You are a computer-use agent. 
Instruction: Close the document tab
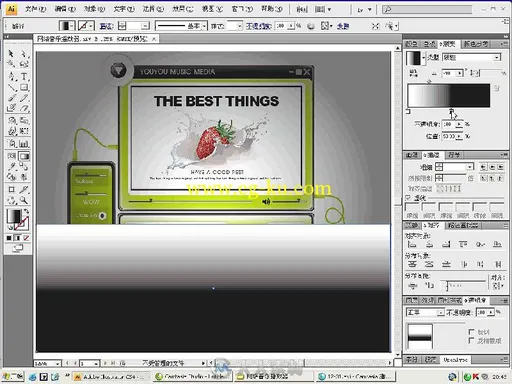coord(154,39)
